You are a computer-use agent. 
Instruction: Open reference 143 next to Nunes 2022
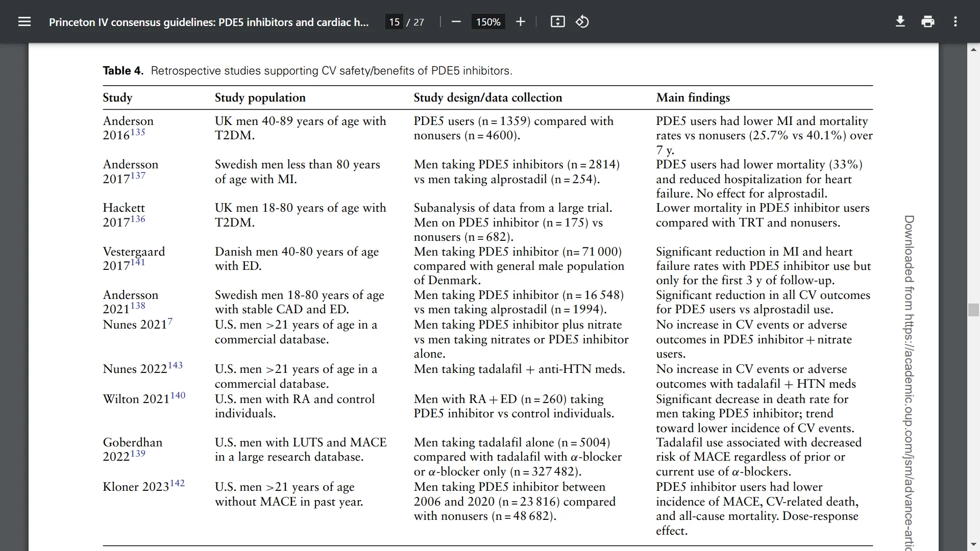click(175, 365)
